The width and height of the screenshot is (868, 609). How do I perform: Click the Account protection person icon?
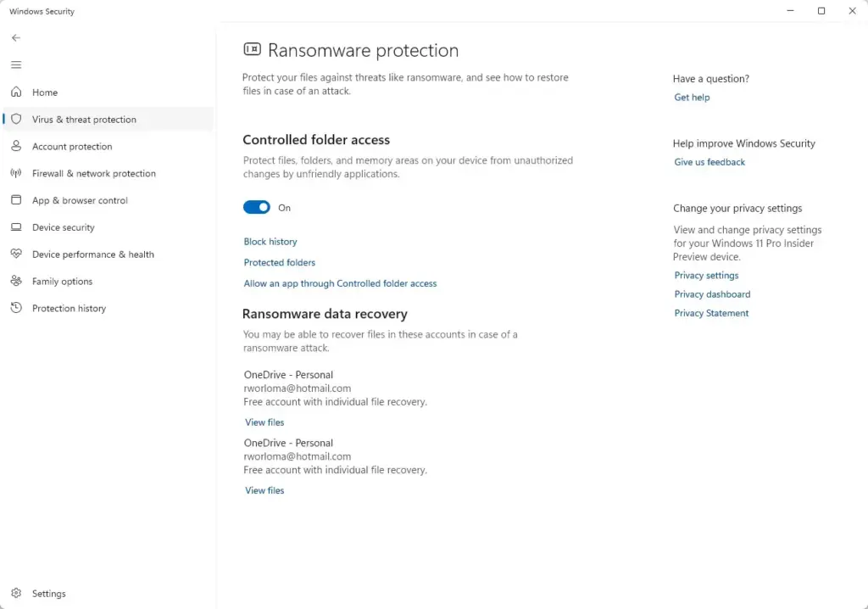[x=16, y=146]
